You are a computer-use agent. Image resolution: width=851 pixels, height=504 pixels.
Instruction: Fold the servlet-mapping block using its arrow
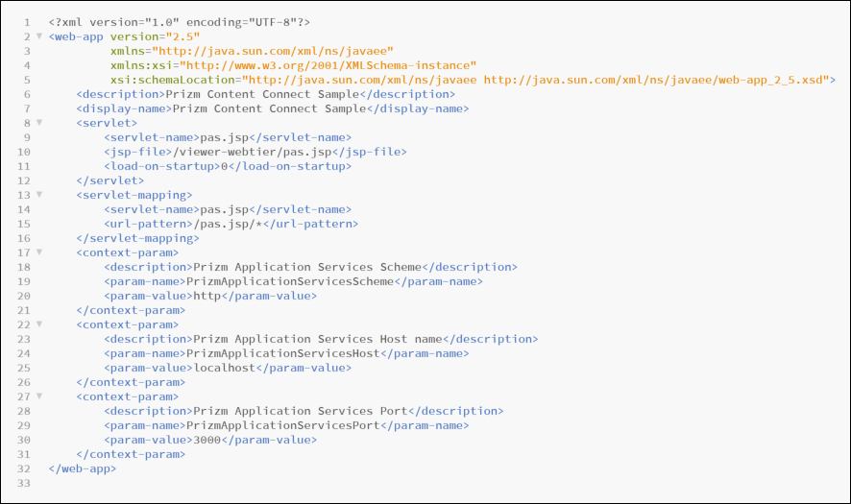(39, 195)
